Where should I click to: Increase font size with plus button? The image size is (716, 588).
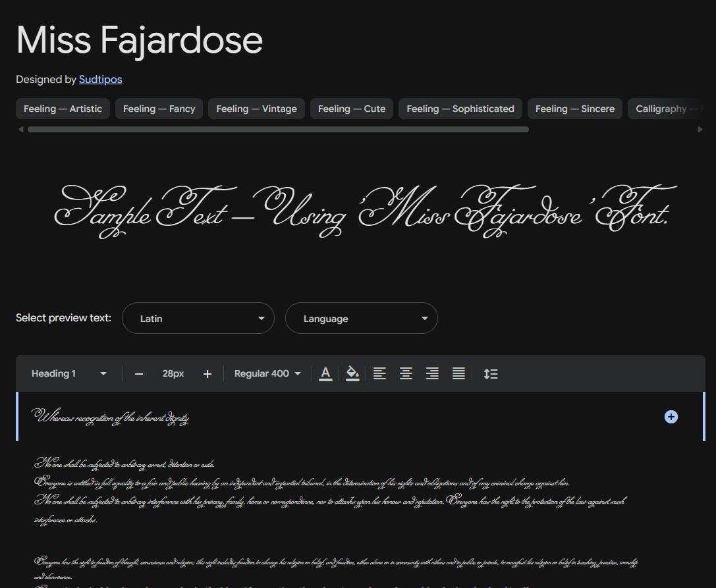[x=207, y=374]
